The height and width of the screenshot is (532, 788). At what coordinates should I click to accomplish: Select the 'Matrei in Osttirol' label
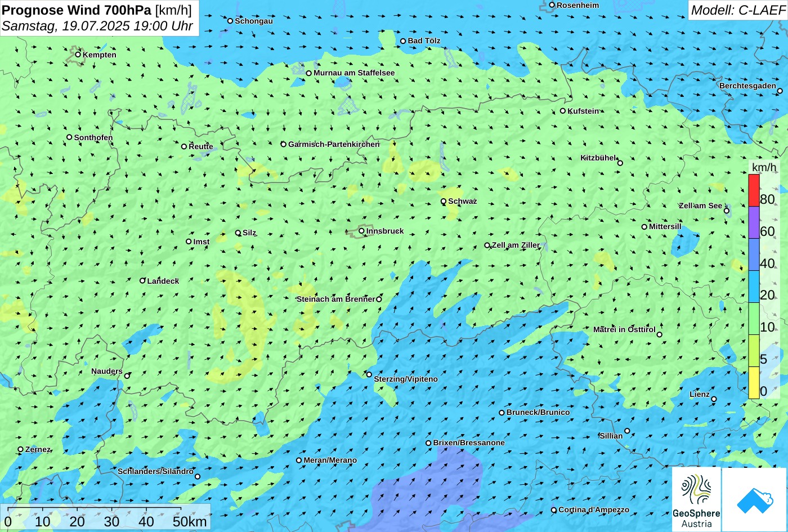(x=625, y=329)
